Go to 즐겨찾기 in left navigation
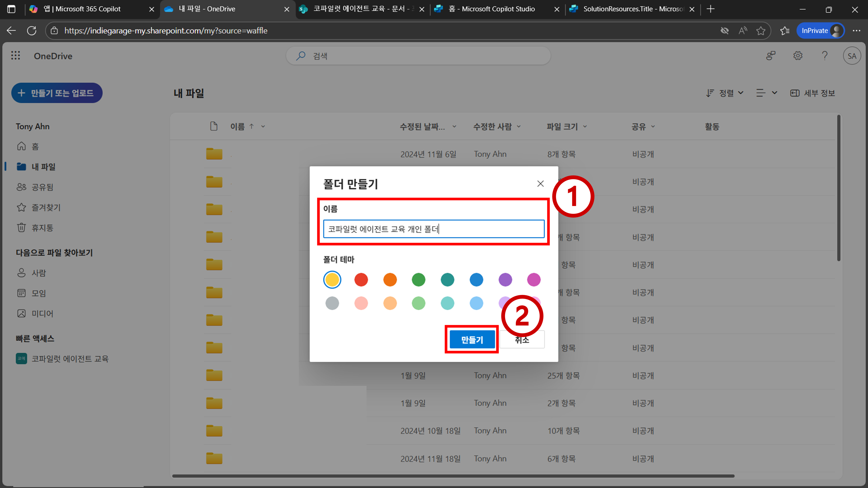 pyautogui.click(x=46, y=208)
